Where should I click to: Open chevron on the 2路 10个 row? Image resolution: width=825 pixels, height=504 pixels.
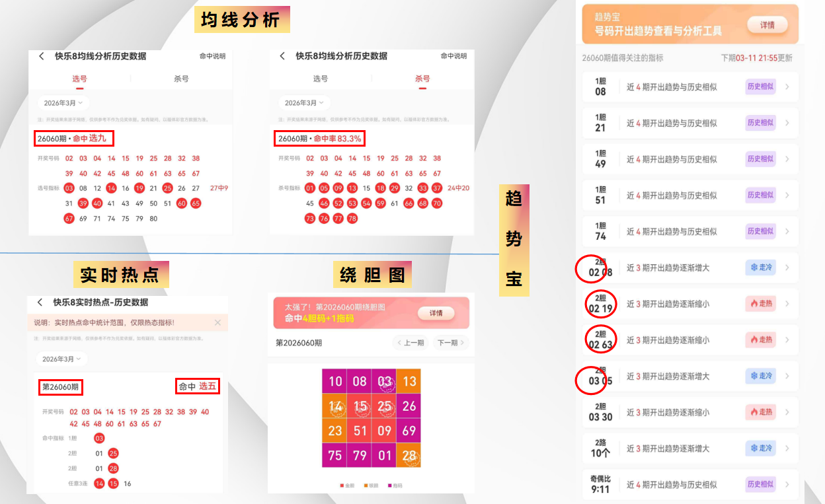787,449
